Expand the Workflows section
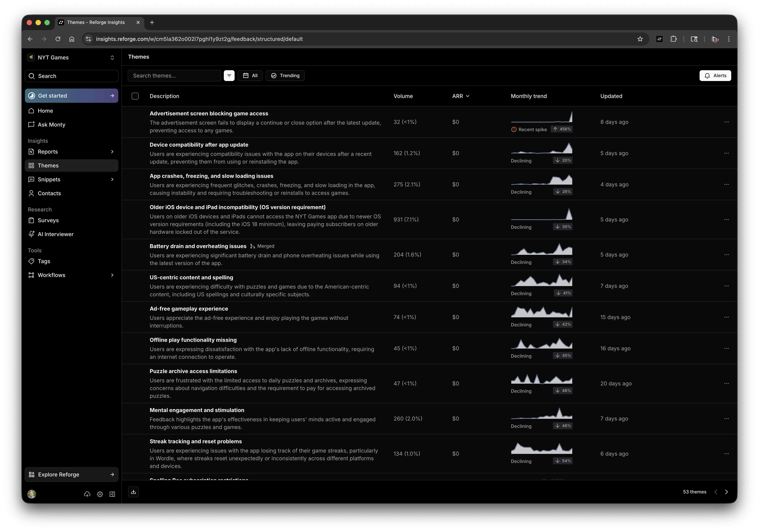 51,275
